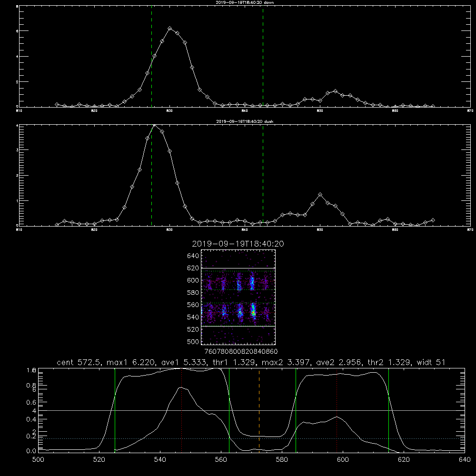Screen dimensions: 476x476
Task: Click the secondary peak near 852 on dawn plot
Action: [x=335, y=91]
